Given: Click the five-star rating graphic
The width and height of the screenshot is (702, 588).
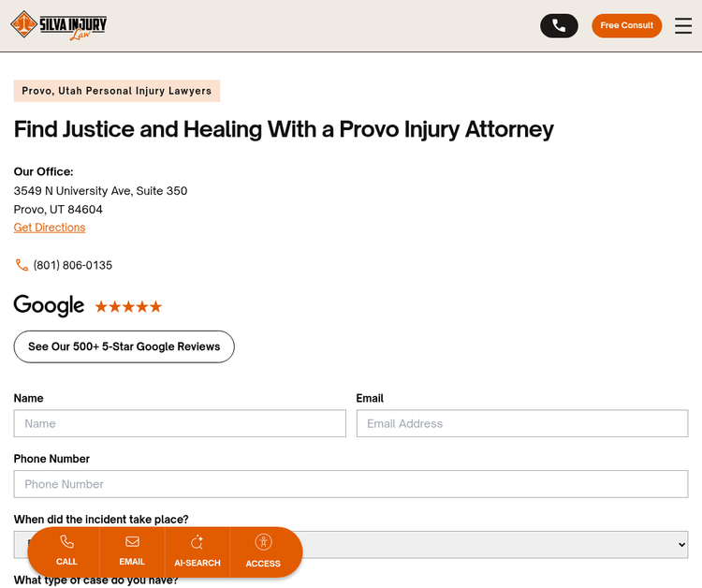Looking at the screenshot, I should pos(128,306).
